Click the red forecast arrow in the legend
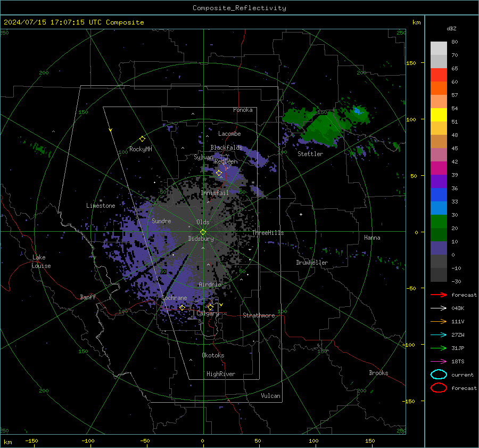Image resolution: width=479 pixels, height=448 pixels. [x=439, y=295]
